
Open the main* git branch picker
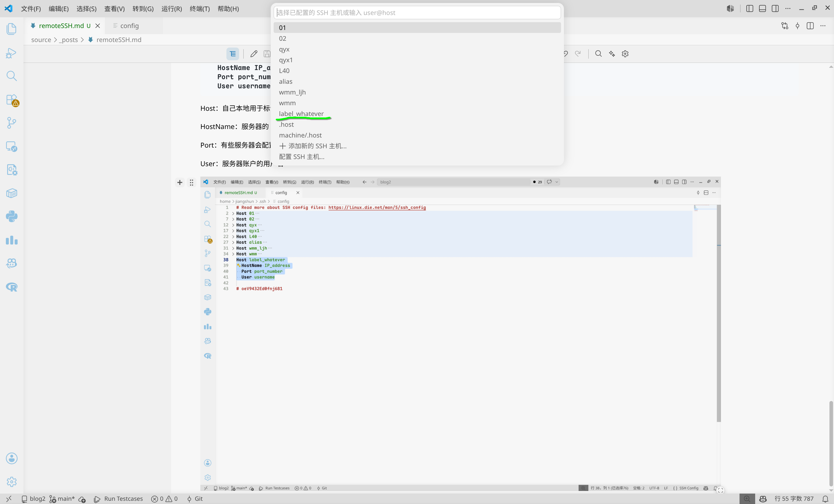coord(62,498)
